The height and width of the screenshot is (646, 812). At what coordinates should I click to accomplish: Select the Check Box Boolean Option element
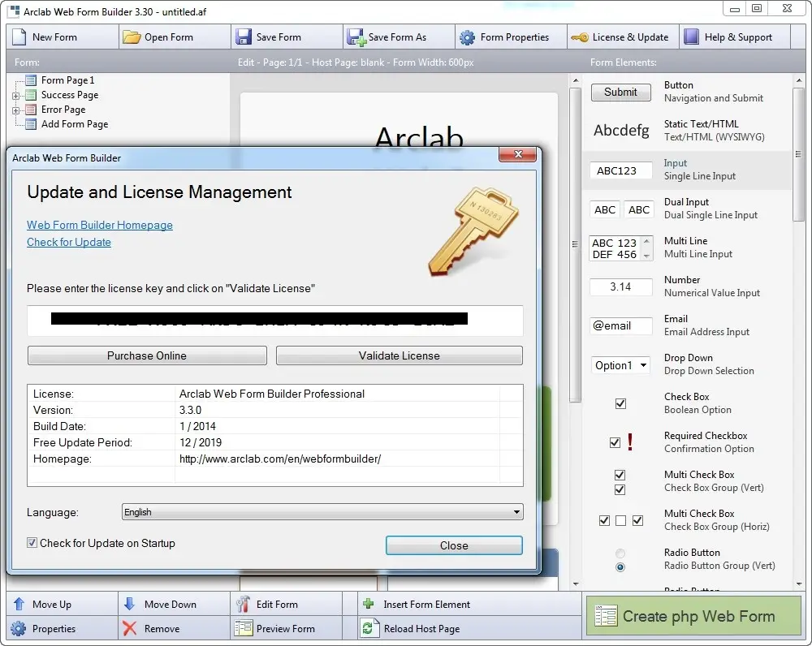(620, 404)
